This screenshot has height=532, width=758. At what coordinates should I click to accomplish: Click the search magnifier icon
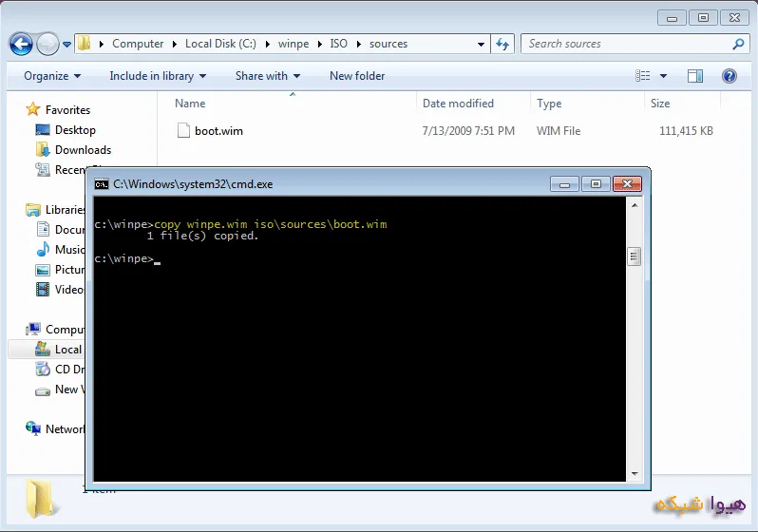(x=738, y=44)
